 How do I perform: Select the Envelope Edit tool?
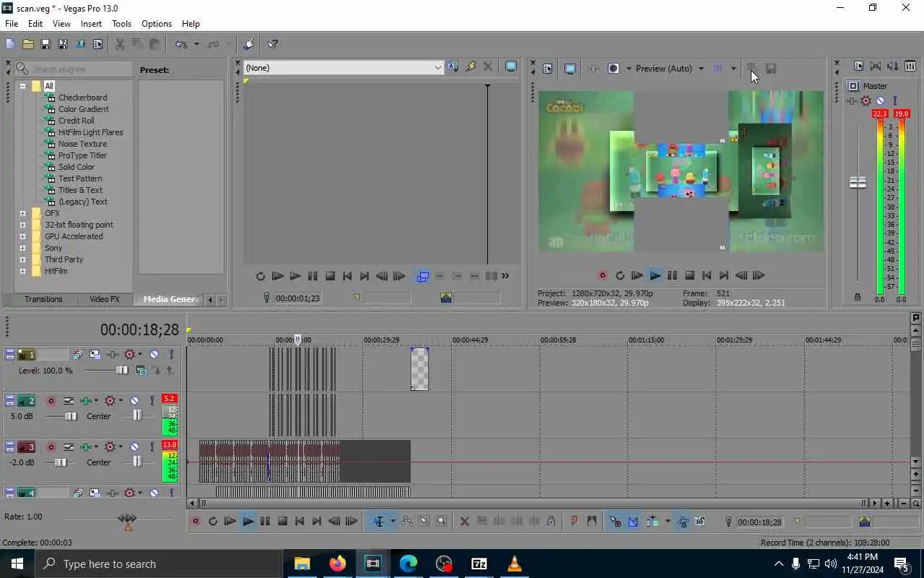[407, 521]
